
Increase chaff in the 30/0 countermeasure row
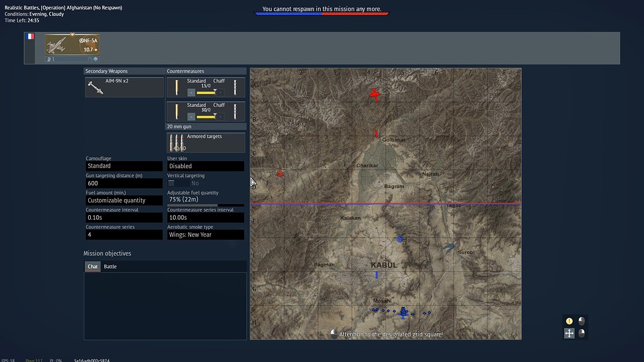[222, 117]
